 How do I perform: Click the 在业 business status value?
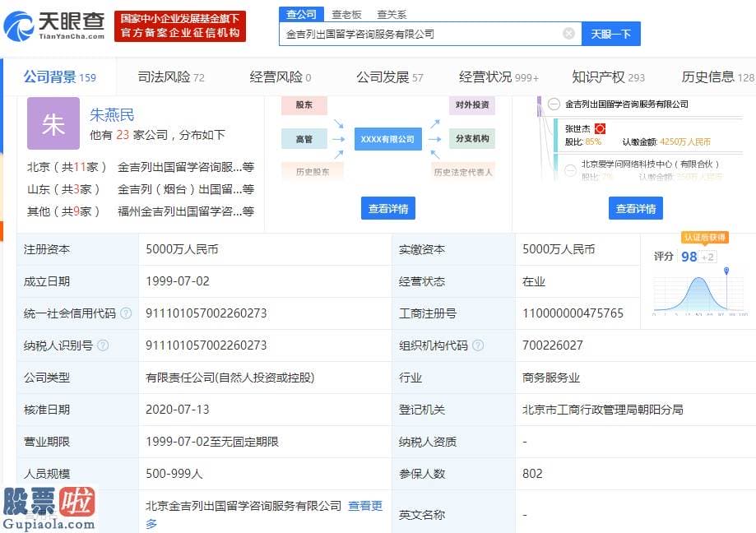coord(533,281)
